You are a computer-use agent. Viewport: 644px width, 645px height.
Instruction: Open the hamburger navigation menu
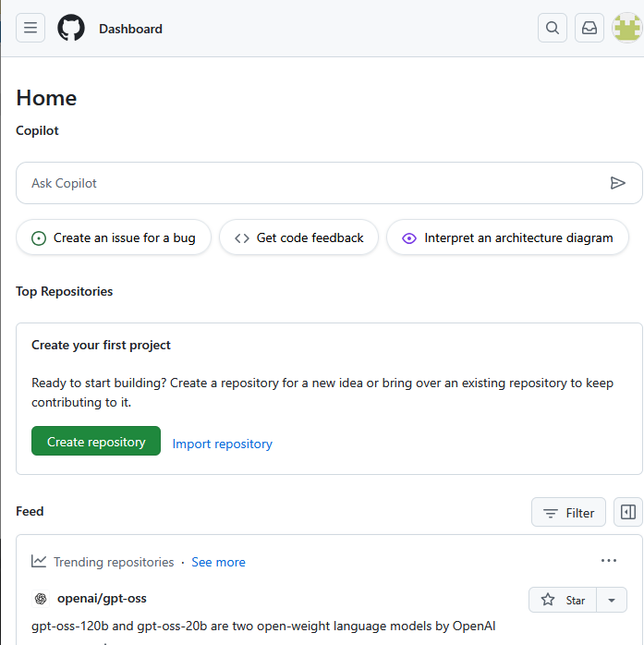30,28
